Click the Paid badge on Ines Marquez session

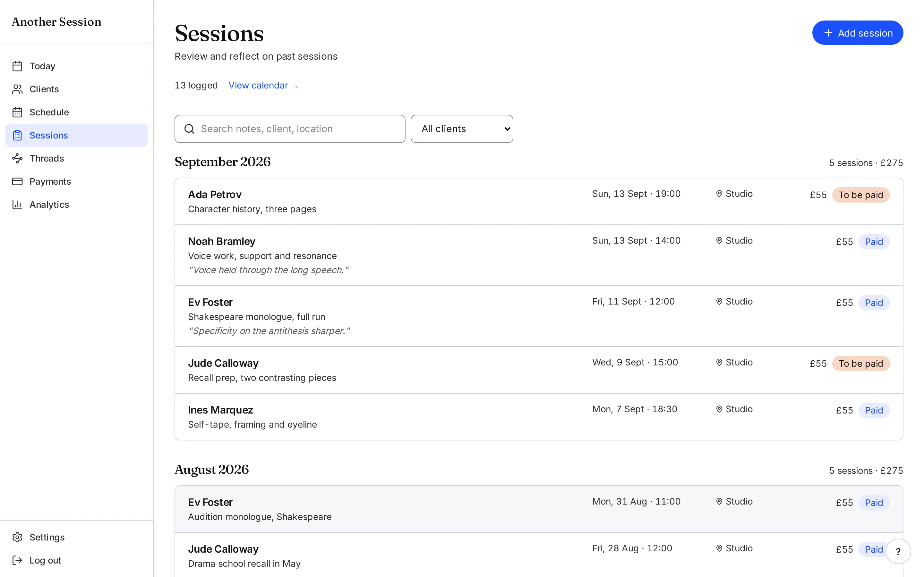(874, 410)
